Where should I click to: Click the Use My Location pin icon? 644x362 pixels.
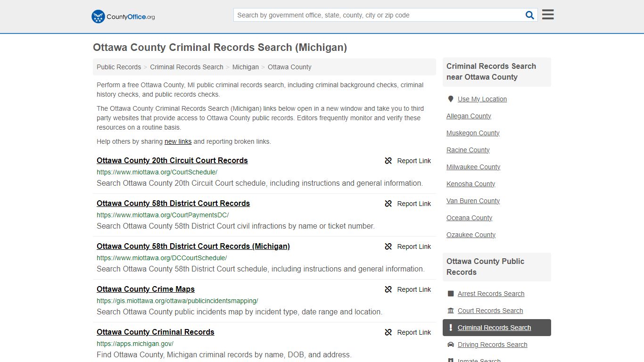coord(450,99)
